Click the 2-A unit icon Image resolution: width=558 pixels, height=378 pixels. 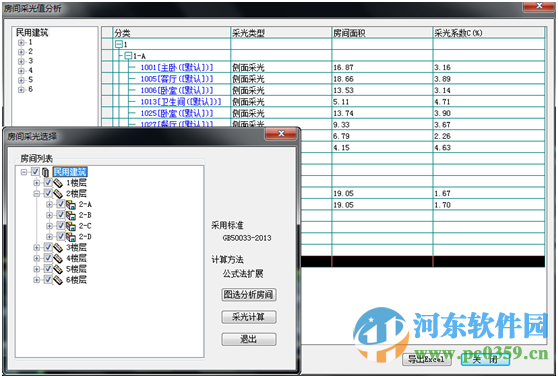pos(71,205)
